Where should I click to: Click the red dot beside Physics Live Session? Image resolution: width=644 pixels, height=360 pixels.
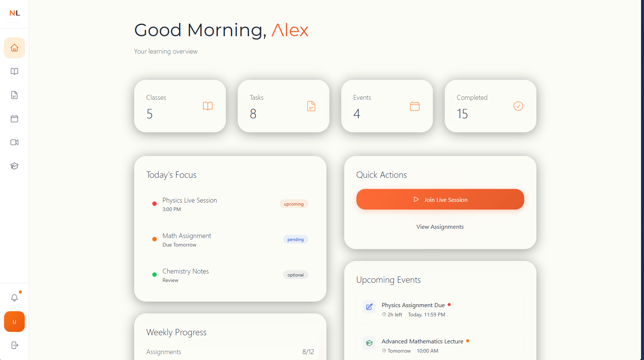pos(155,204)
